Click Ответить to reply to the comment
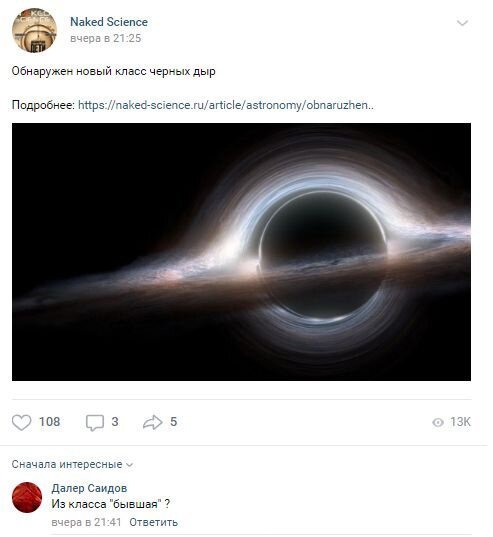This screenshot has height=537, width=493. 153,522
